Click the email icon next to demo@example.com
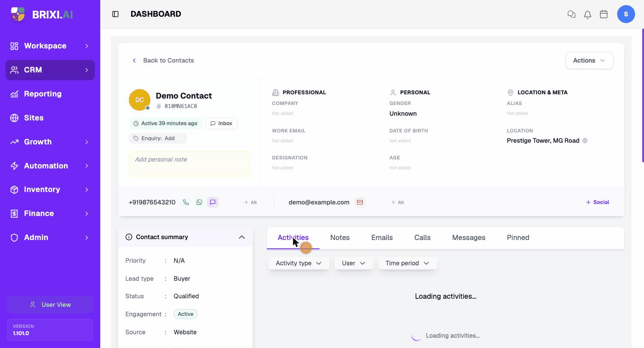The image size is (644, 348). [x=360, y=202]
